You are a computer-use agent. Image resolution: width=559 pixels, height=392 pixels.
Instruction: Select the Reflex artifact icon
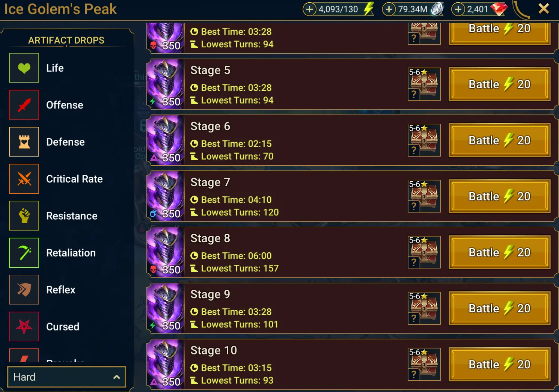click(x=24, y=289)
